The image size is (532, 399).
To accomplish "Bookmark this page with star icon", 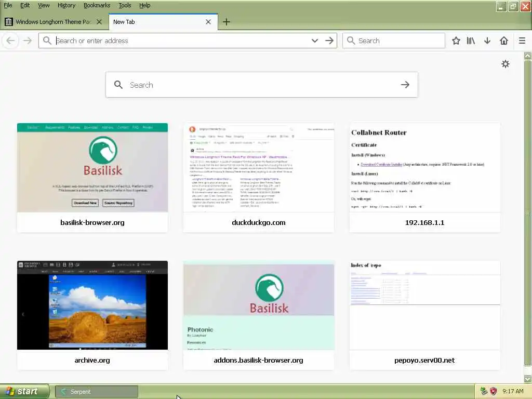I will (456, 41).
